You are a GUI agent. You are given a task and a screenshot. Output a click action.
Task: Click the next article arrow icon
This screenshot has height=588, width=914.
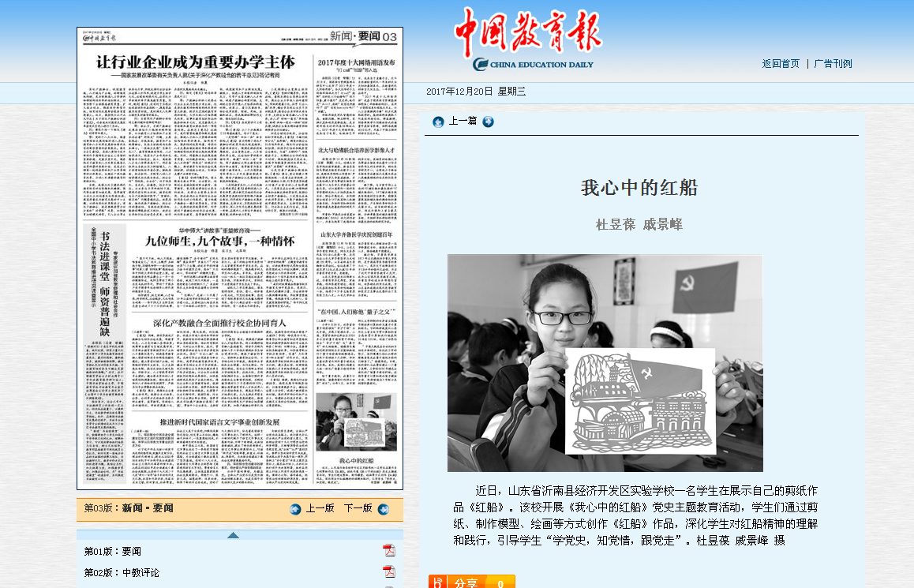(x=489, y=122)
